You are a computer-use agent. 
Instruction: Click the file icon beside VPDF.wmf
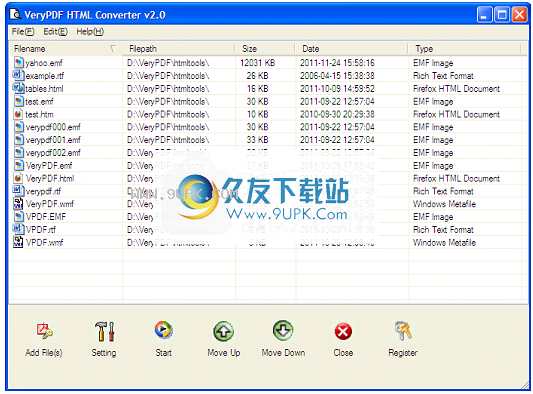[18, 242]
